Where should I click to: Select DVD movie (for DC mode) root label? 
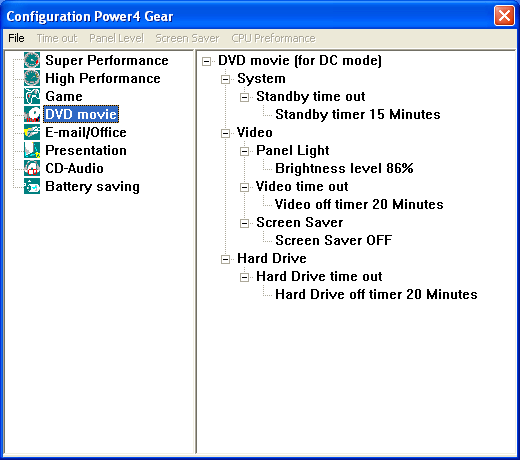[x=300, y=60]
